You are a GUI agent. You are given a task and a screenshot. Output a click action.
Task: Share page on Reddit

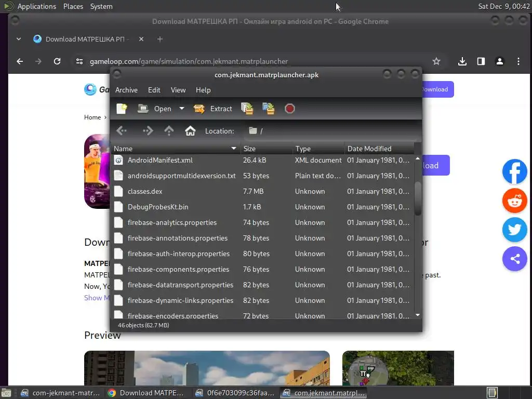coord(514,201)
